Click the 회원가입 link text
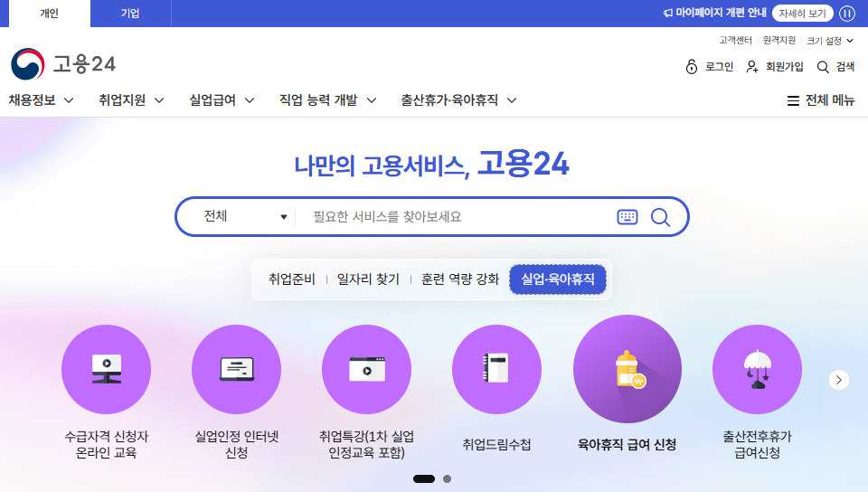Viewport: 868px width, 492px height. (x=785, y=67)
